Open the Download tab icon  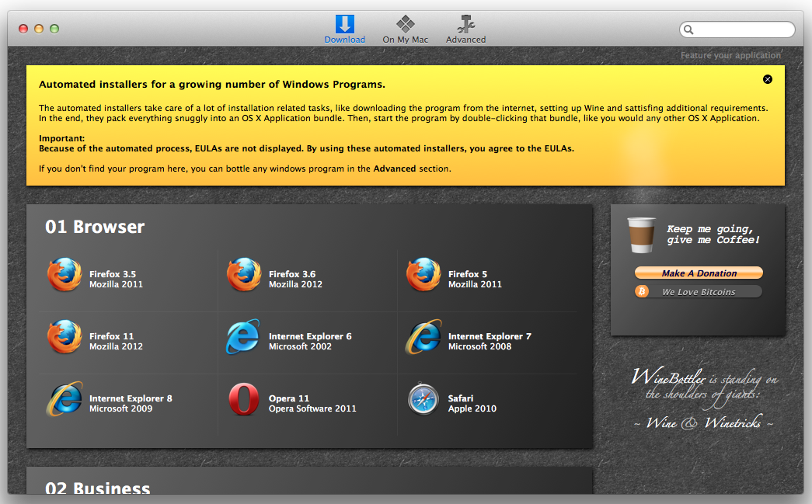click(344, 24)
